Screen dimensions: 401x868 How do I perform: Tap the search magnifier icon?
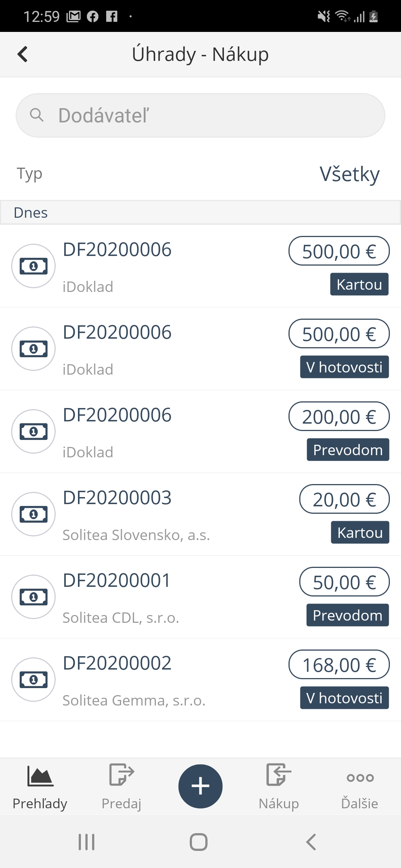[x=36, y=115]
